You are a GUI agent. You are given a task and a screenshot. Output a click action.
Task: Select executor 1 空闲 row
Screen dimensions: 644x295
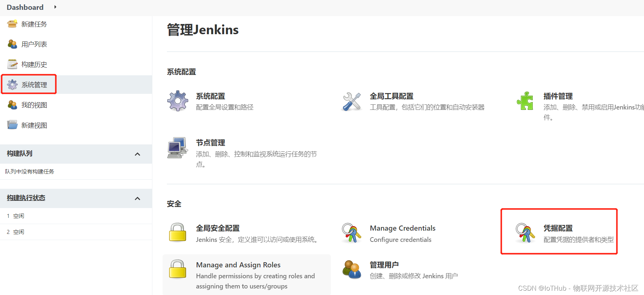76,216
